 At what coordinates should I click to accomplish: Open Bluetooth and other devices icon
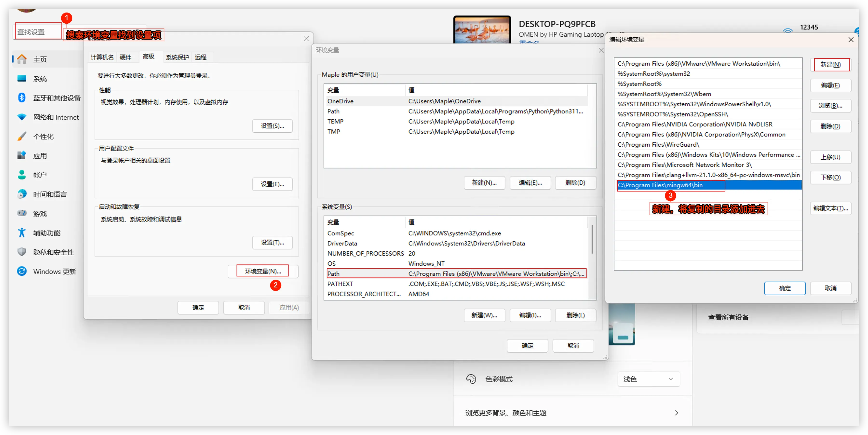click(22, 98)
